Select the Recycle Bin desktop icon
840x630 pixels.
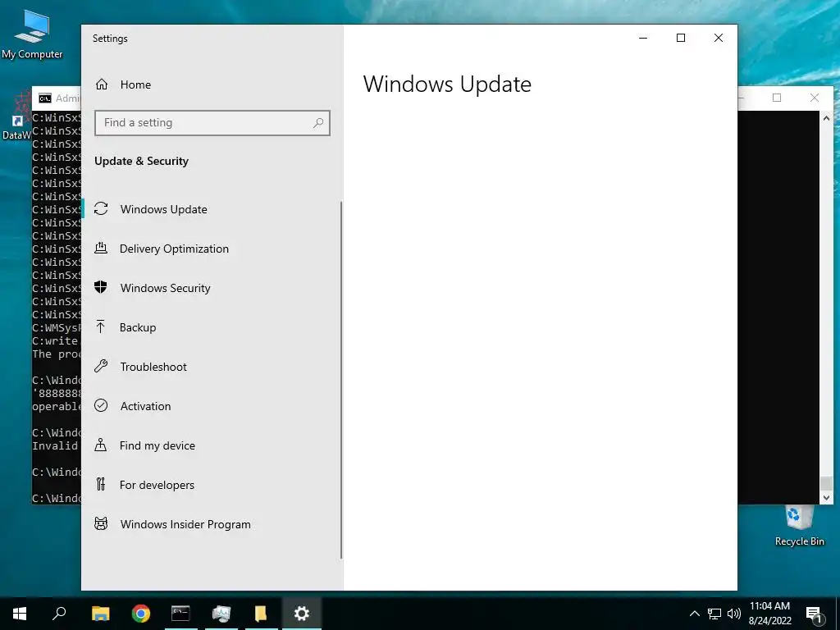pyautogui.click(x=799, y=527)
